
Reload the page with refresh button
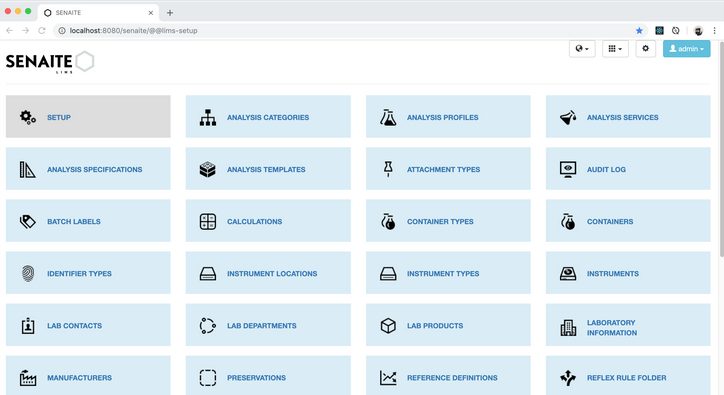[x=42, y=30]
